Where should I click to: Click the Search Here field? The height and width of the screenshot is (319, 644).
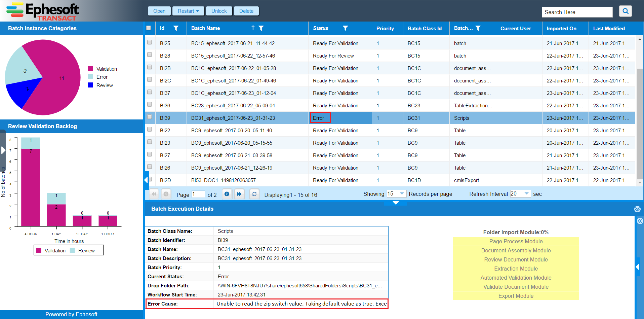tap(577, 12)
